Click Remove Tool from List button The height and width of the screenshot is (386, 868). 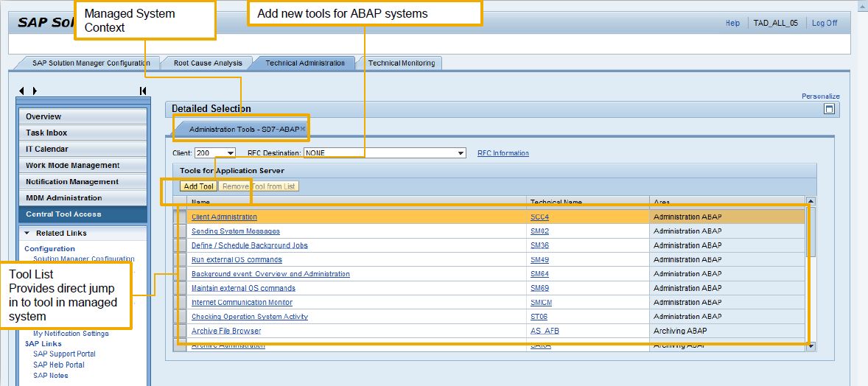259,186
